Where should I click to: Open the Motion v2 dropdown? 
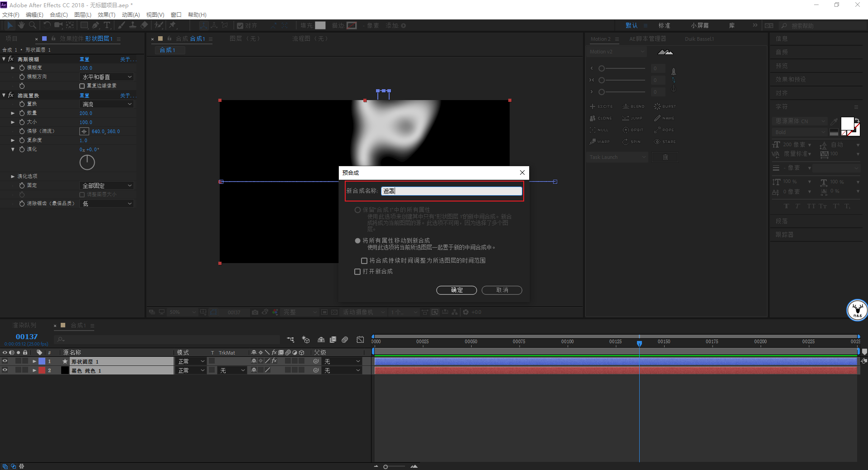(x=617, y=52)
